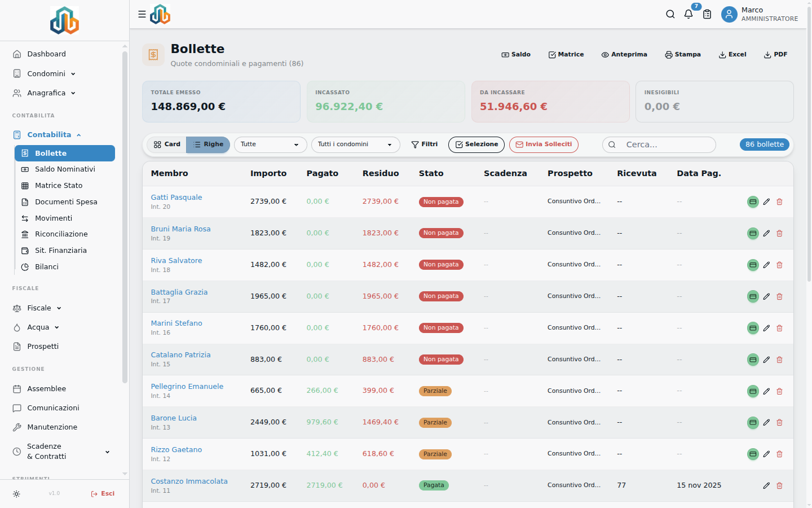Open the Tutti i condomini dropdown

356,144
